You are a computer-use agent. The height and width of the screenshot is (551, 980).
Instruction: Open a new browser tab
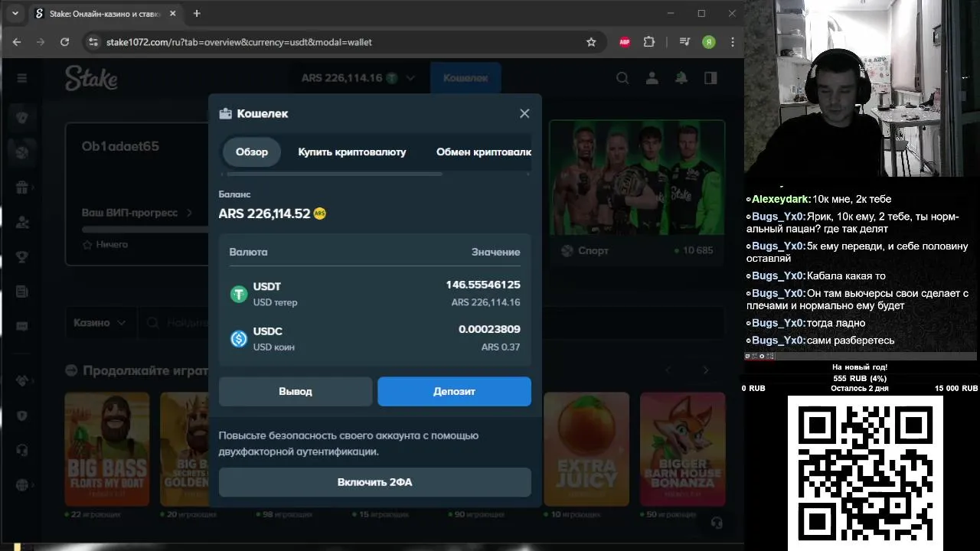[x=197, y=14]
